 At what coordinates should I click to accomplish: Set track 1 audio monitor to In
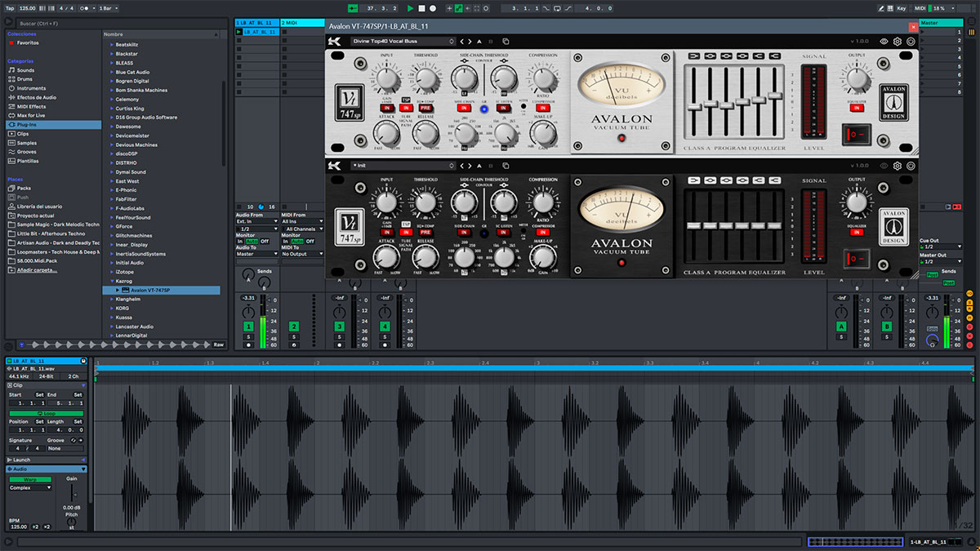point(240,241)
